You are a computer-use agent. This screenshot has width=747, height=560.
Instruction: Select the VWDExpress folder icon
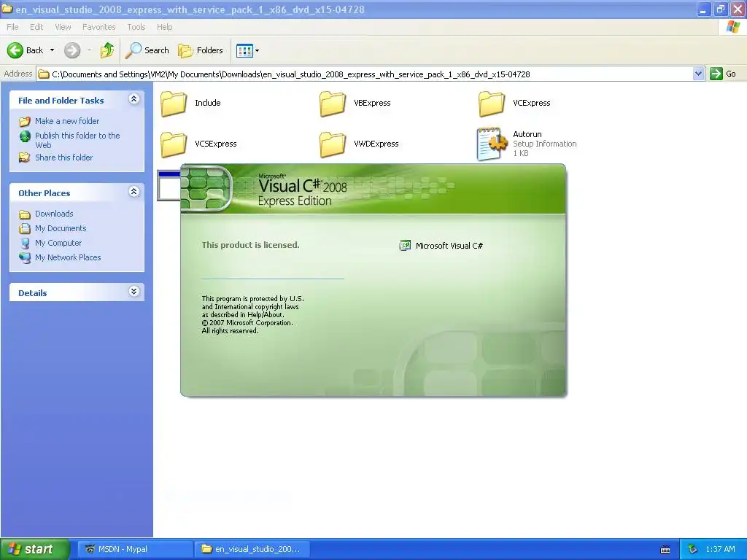point(333,144)
